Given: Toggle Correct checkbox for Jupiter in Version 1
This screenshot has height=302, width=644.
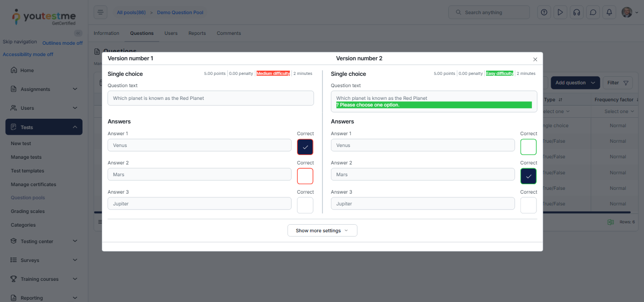Looking at the screenshot, I should [x=305, y=205].
